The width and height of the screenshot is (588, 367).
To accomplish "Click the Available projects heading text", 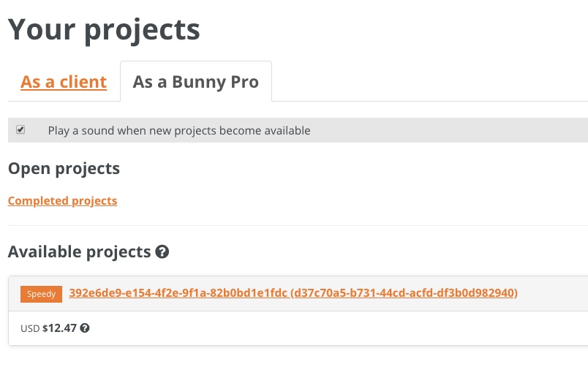I will [78, 252].
